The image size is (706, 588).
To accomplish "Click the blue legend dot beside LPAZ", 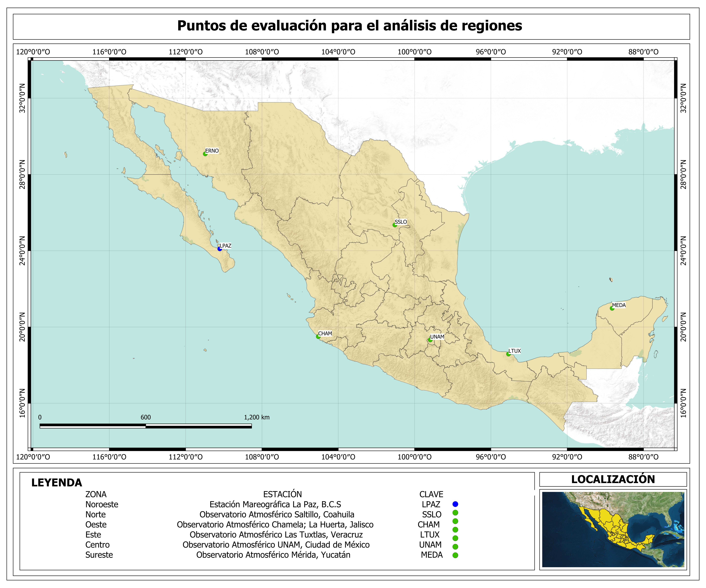I will tap(455, 504).
